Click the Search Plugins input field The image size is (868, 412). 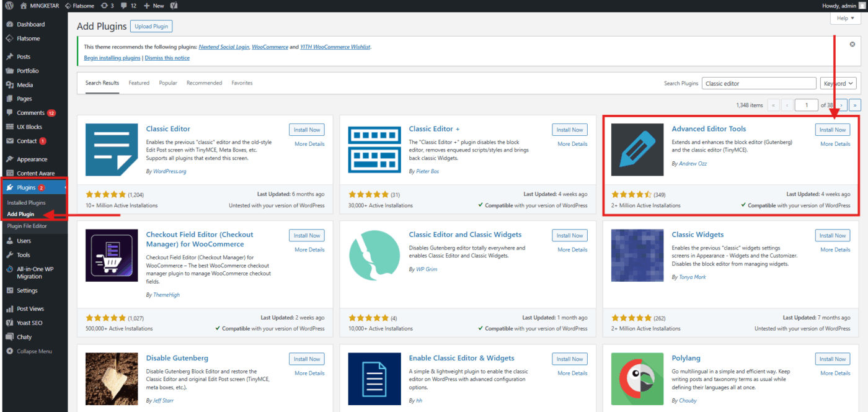click(x=759, y=83)
